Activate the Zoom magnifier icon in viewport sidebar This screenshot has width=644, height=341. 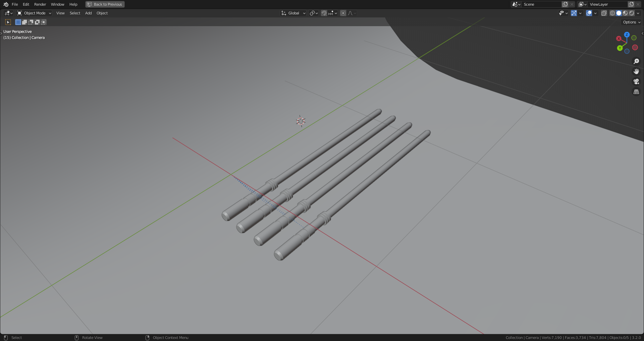(636, 61)
